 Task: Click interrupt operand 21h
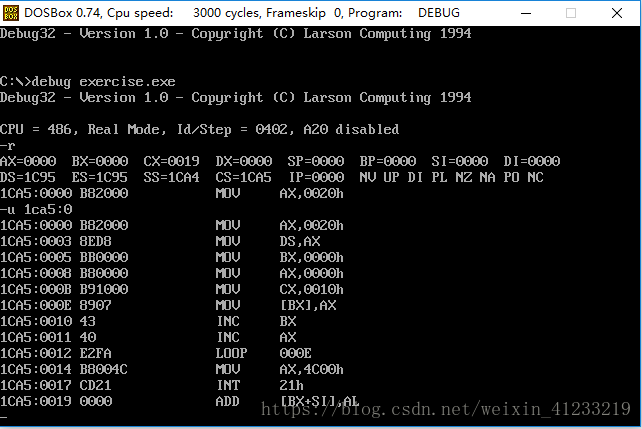click(292, 385)
